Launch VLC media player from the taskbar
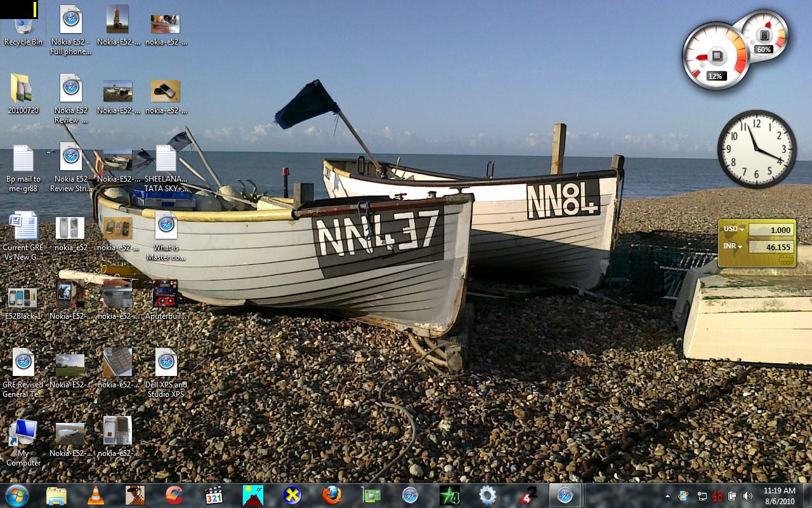The image size is (812, 508). (95, 495)
